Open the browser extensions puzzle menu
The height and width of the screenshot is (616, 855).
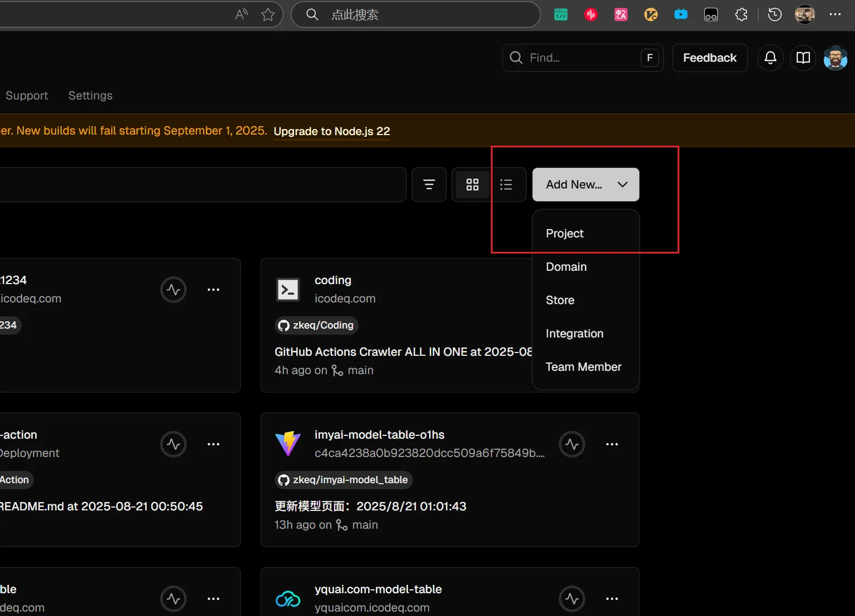tap(741, 14)
